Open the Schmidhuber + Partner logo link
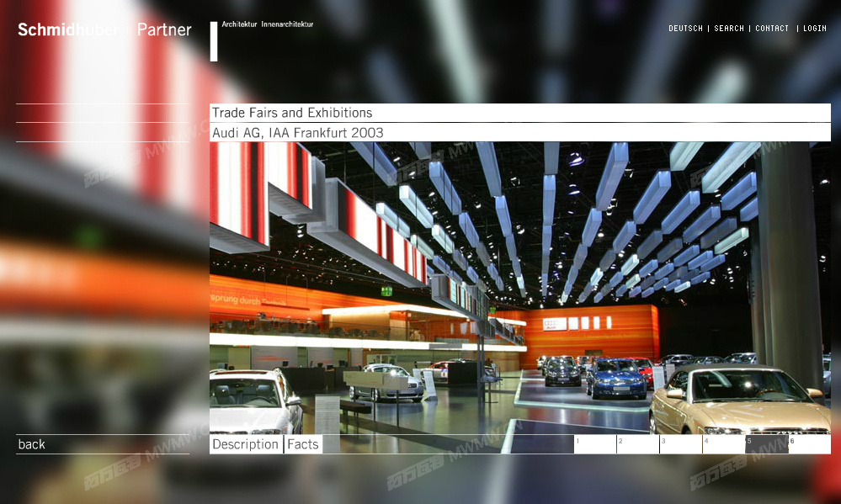The width and height of the screenshot is (841, 504). pyautogui.click(x=104, y=29)
